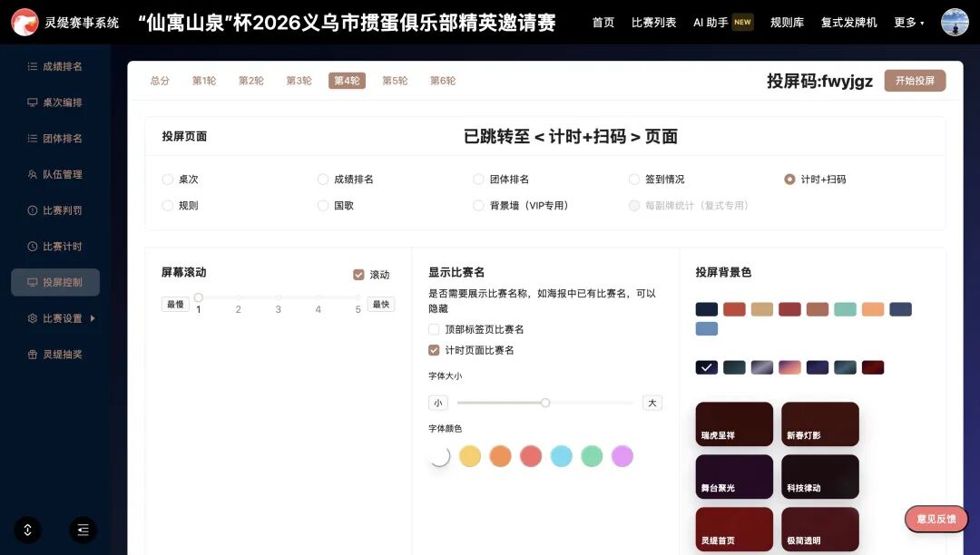Select the 规则 radio option
The height and width of the screenshot is (555, 980).
(168, 205)
